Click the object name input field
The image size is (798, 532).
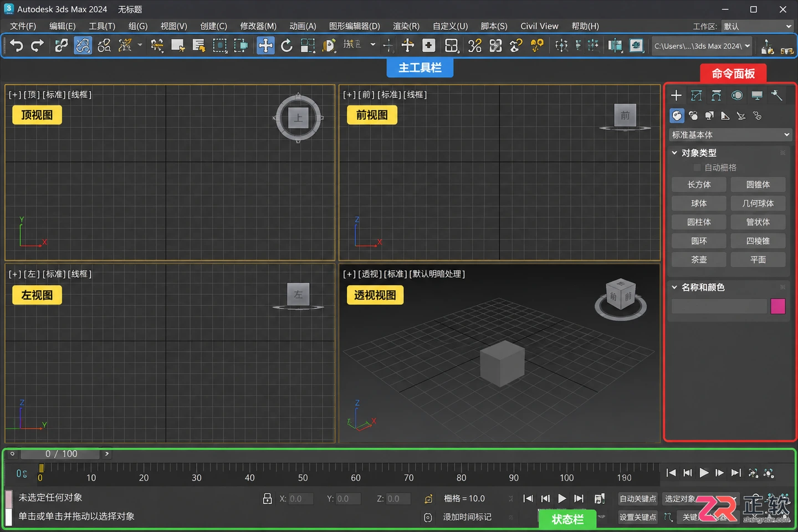click(719, 306)
